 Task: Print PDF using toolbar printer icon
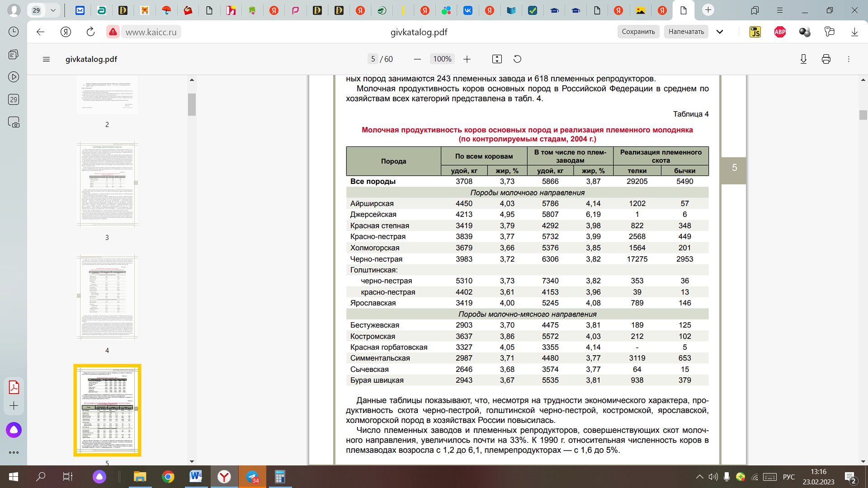(826, 59)
